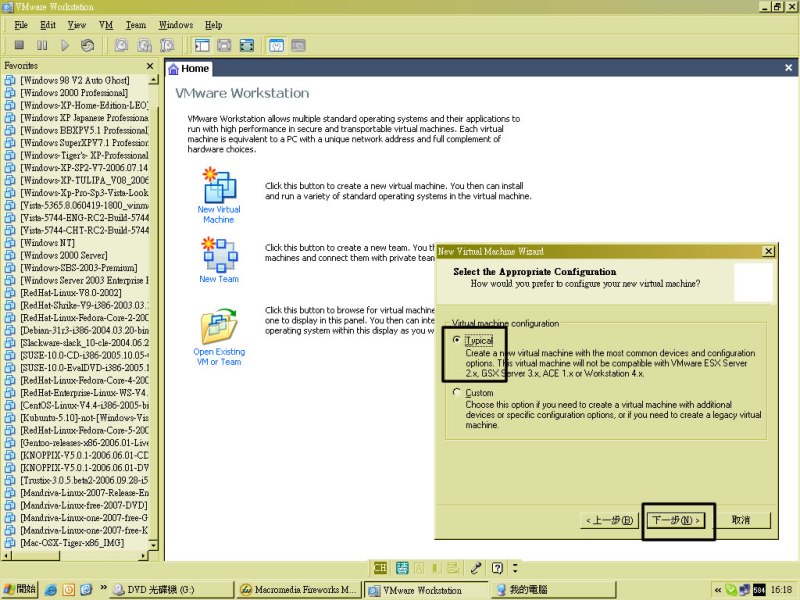The height and width of the screenshot is (600, 800).
Task: Click the Favorites list scroll up arrow
Action: [153, 80]
